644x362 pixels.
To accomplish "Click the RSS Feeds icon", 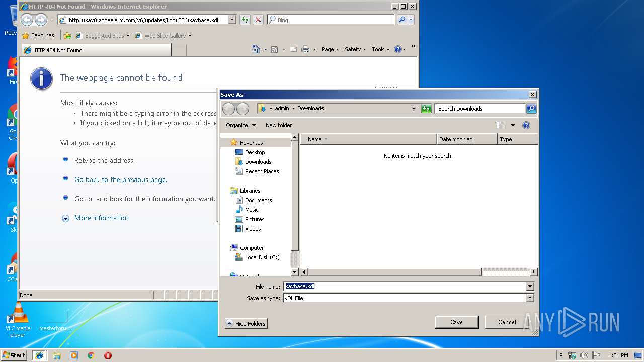I will click(x=274, y=49).
